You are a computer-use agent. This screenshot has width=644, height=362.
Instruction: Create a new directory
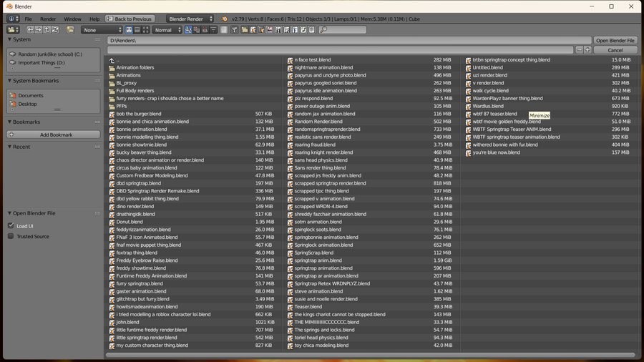tap(70, 30)
